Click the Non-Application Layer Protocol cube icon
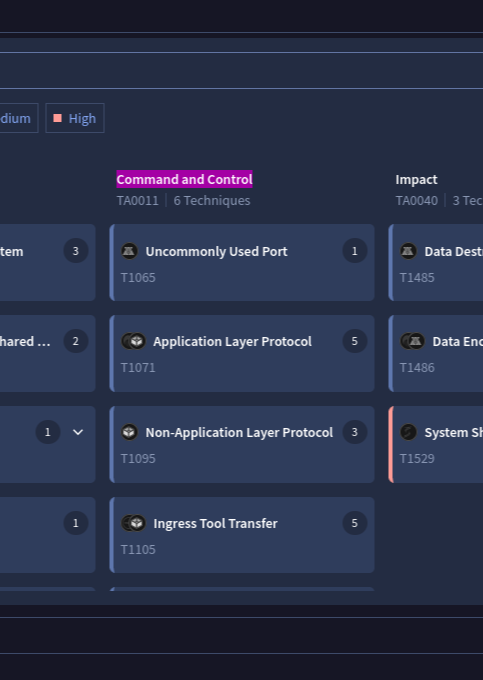The height and width of the screenshot is (680, 483). 129,432
